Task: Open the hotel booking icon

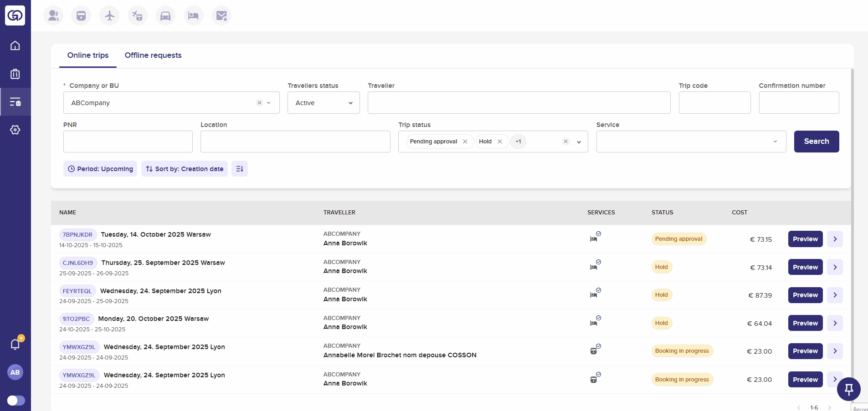Action: [193, 16]
